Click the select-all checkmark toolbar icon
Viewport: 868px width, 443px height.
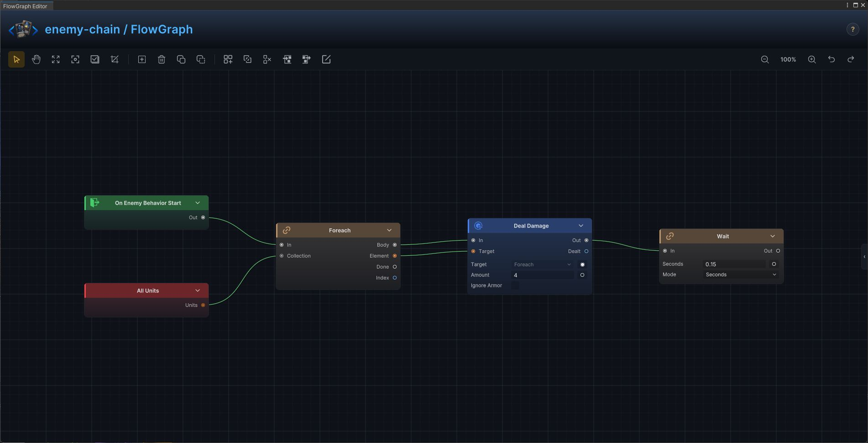tap(95, 59)
